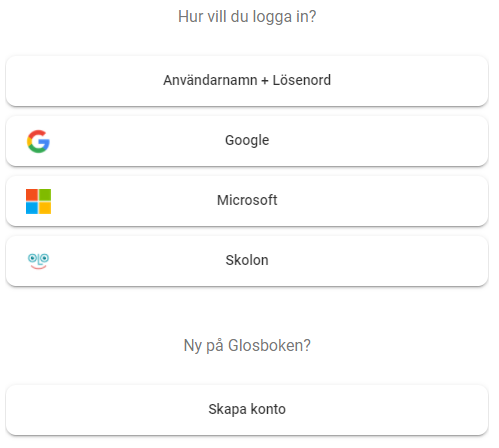499x448 pixels.
Task: Choose Google as login method
Action: point(247,141)
